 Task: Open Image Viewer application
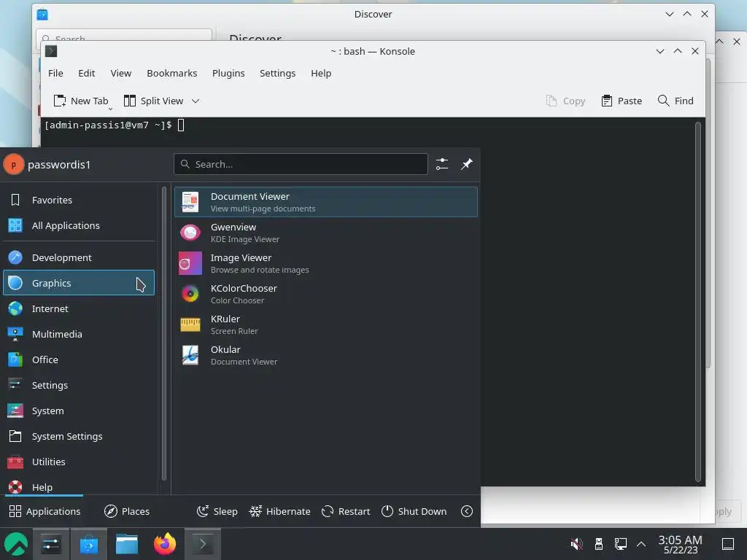coord(326,263)
